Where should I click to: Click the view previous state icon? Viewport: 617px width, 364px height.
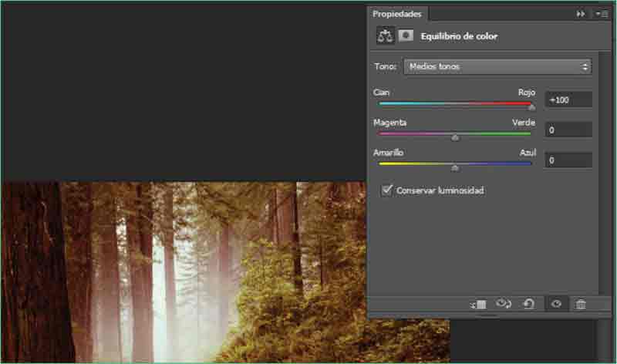(504, 304)
